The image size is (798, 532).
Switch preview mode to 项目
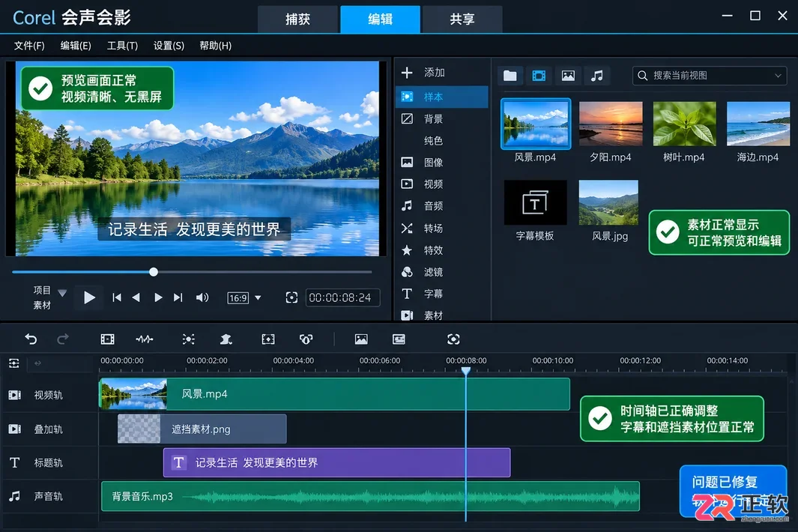pos(42,290)
